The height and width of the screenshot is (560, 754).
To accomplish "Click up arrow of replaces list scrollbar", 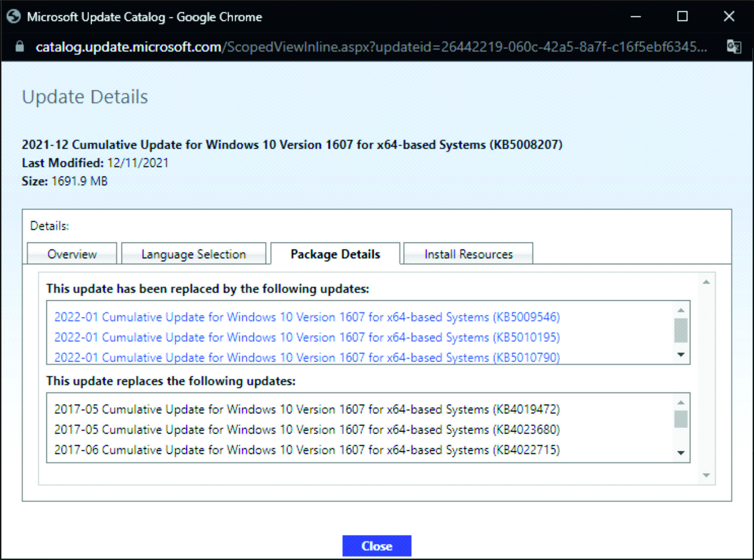I will (681, 403).
